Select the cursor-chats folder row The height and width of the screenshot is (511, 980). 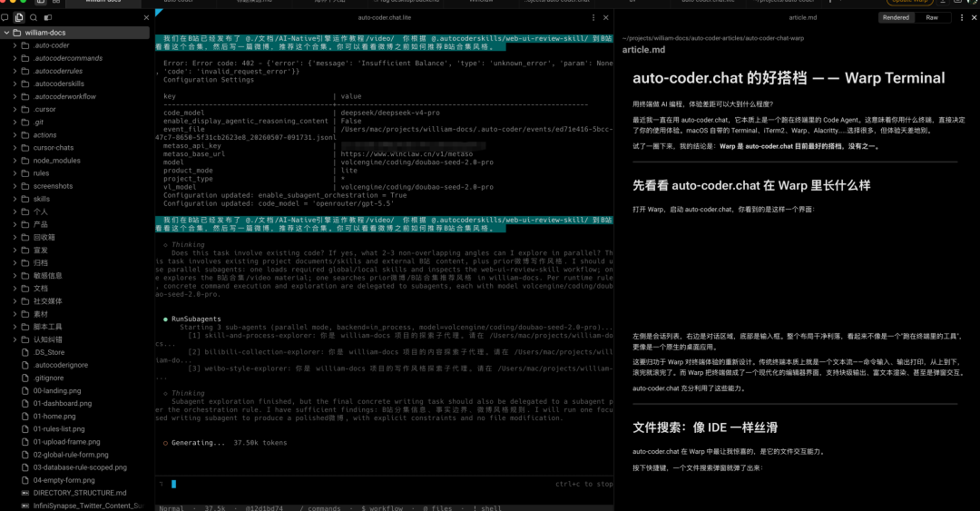pyautogui.click(x=75, y=148)
